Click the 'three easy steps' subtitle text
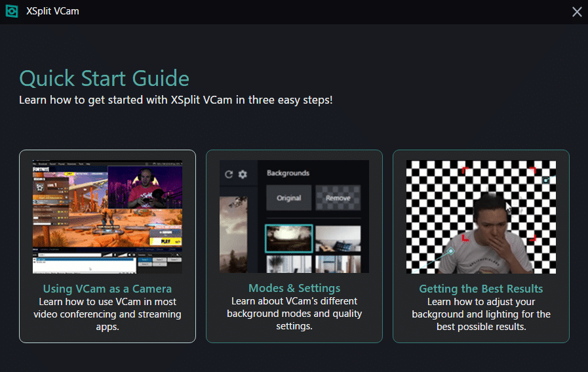Image resolution: width=588 pixels, height=372 pixels. tap(290, 100)
